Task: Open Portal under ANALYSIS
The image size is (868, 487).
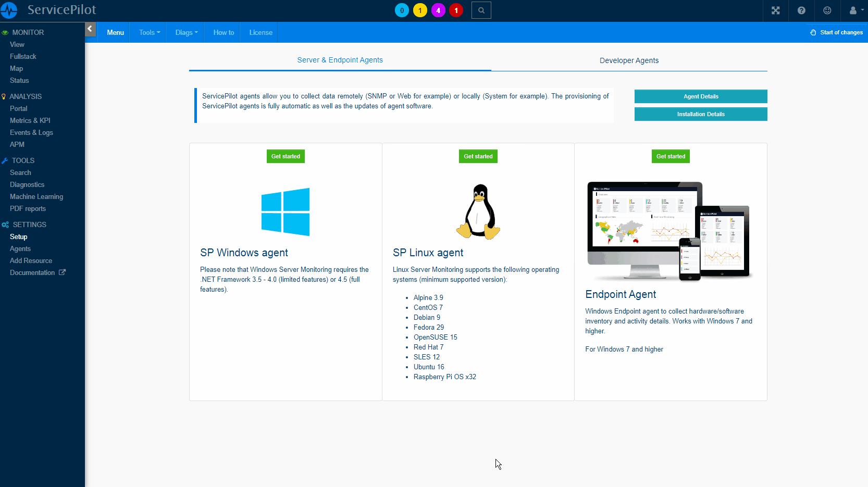Action: click(18, 108)
